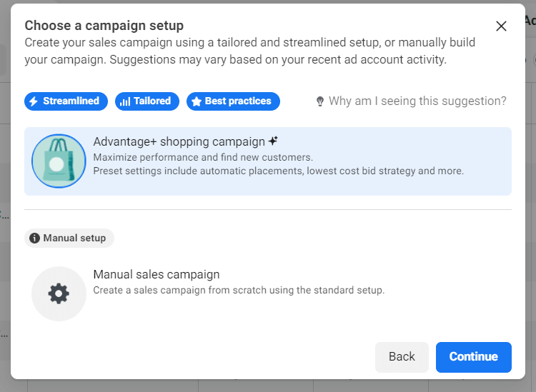The height and width of the screenshot is (392, 536).
Task: Click the Best practices badge
Action: pos(233,101)
